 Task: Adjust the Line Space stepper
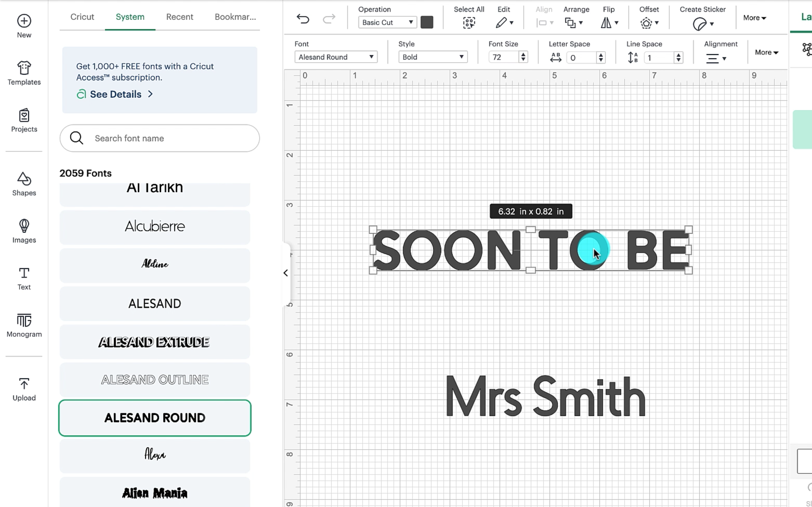[x=678, y=57]
